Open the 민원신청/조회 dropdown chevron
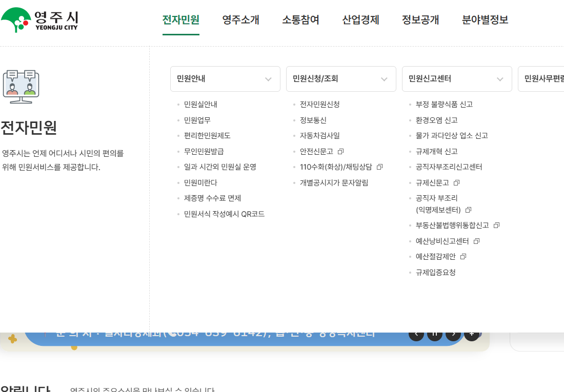The image size is (564, 392). click(384, 79)
